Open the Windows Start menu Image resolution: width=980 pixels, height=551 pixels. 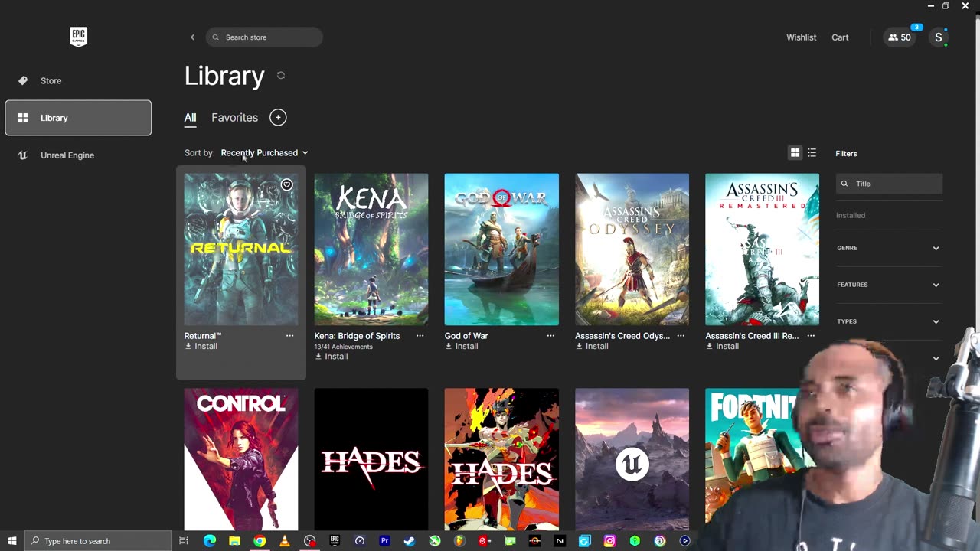11,541
